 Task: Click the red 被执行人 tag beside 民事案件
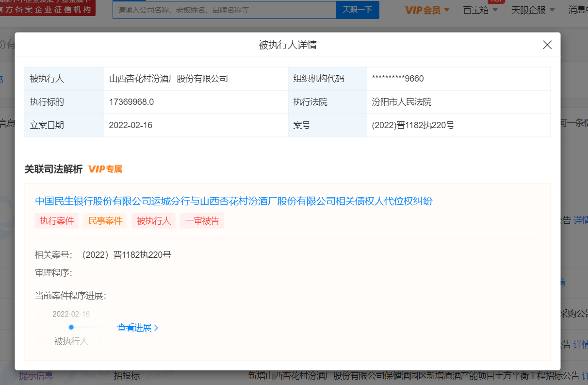[x=154, y=221]
